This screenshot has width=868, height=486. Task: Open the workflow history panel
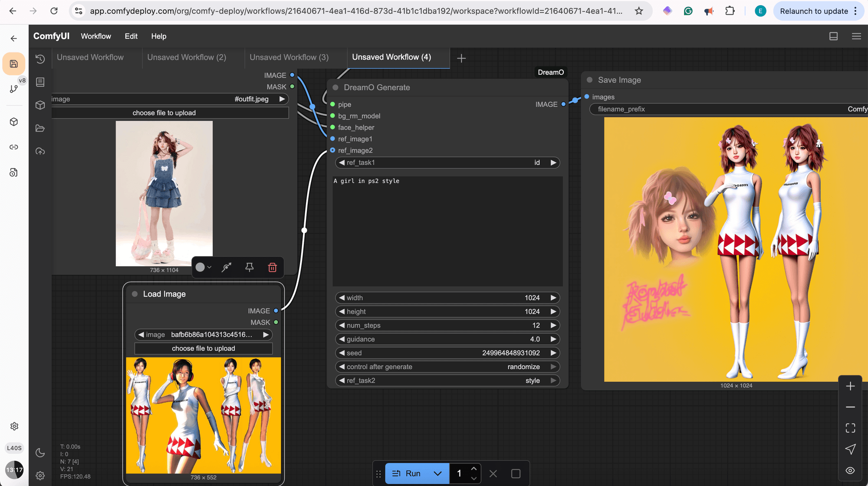40,59
